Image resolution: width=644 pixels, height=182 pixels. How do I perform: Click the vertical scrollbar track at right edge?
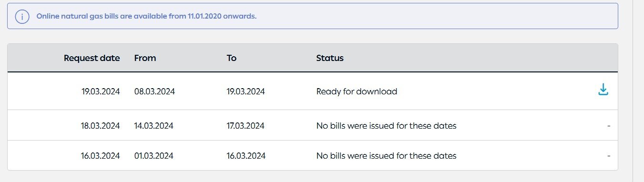638,91
